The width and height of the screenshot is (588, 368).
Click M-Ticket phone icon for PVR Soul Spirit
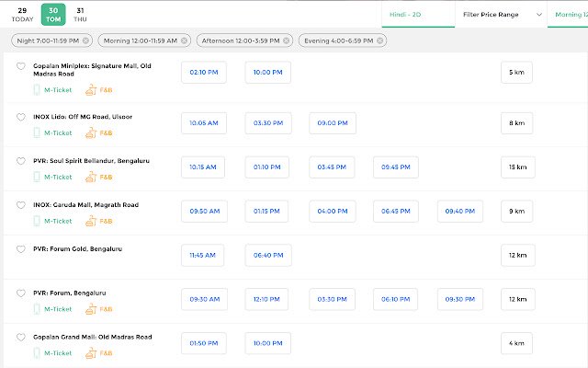[37, 177]
